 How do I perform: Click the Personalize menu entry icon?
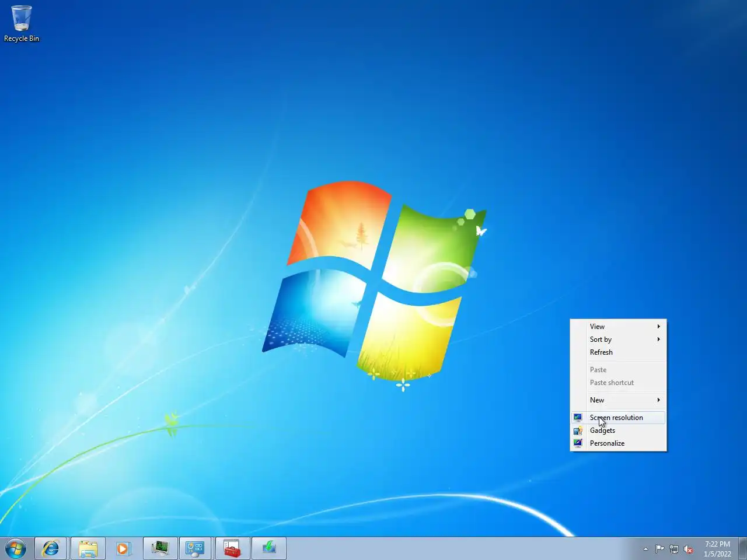coord(578,443)
